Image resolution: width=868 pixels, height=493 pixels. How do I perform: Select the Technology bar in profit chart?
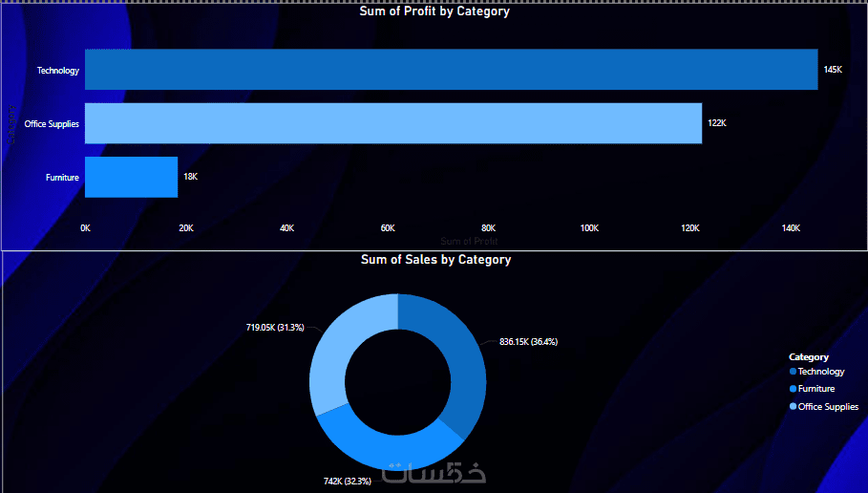(x=451, y=70)
